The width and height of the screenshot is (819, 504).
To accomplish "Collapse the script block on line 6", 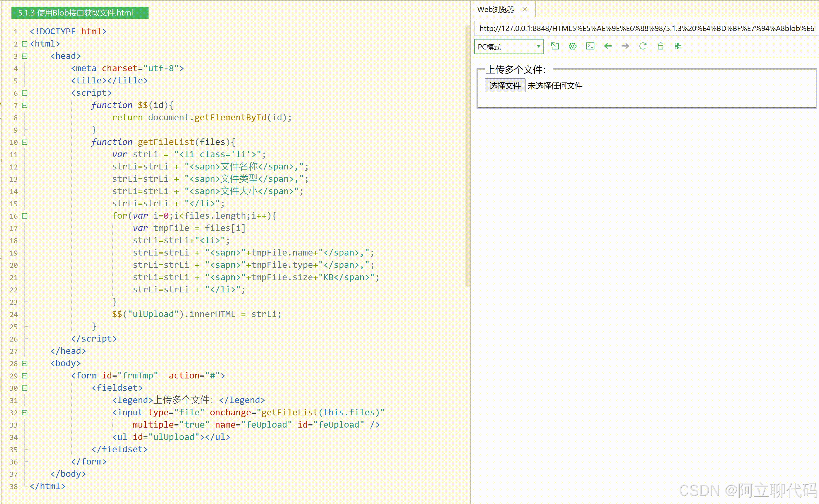I will (x=24, y=93).
